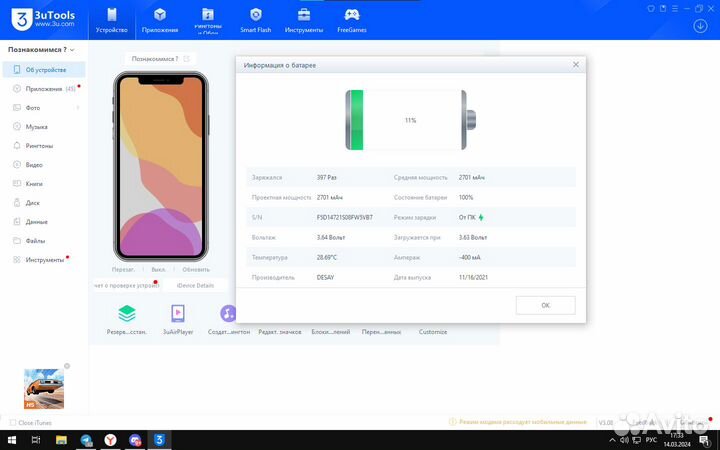Click the 397 Раз charge count value
The height and width of the screenshot is (450, 720).
click(326, 177)
